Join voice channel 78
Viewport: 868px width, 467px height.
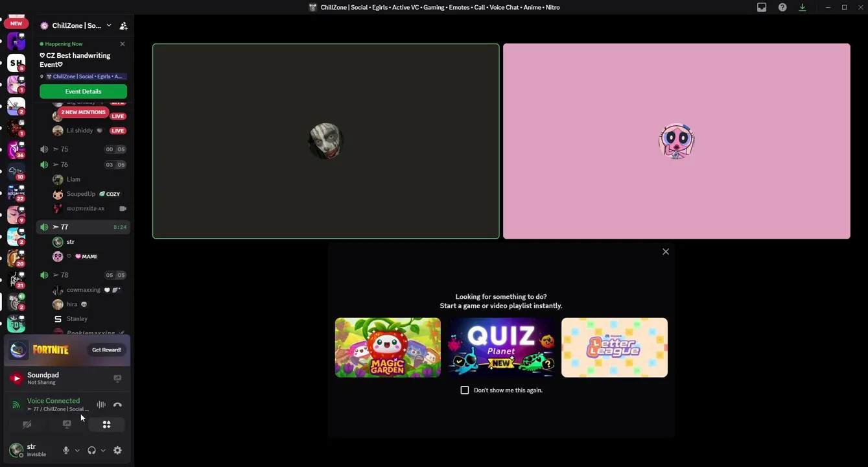coord(83,275)
